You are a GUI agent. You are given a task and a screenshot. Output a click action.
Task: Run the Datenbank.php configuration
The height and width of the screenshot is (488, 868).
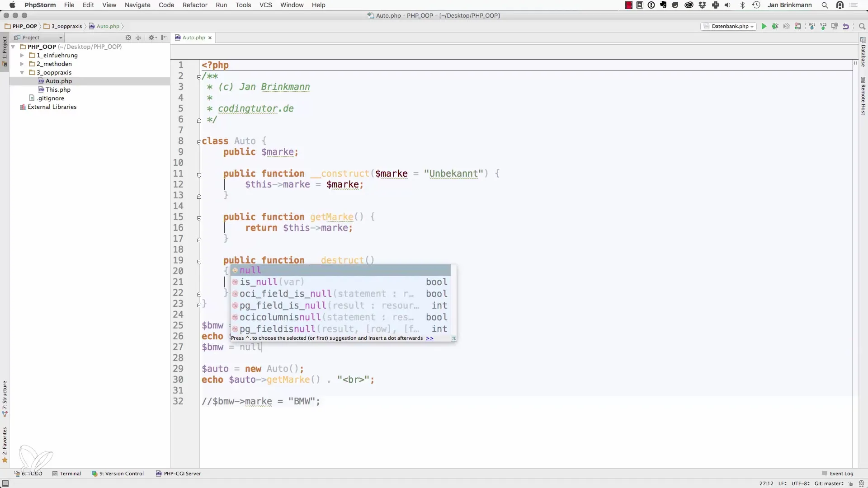764,26
